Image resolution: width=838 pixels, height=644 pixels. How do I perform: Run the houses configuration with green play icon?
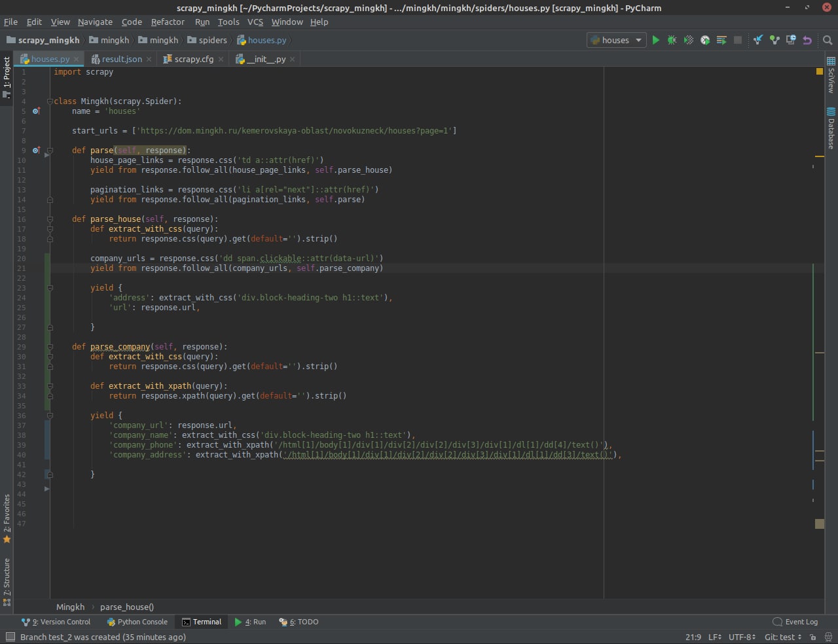click(655, 40)
